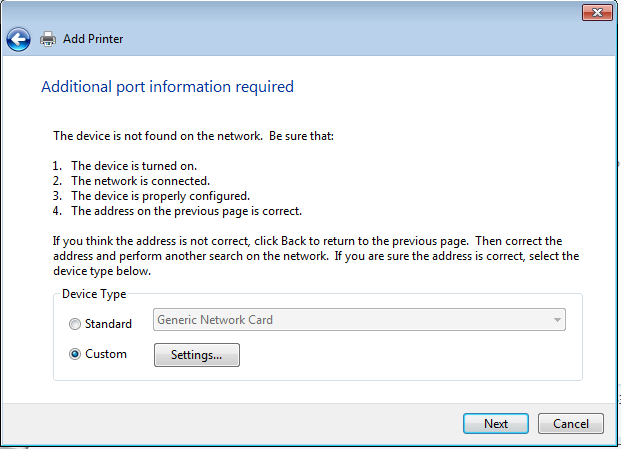Viewport: 621px width, 449px height.
Task: Open custom port Settings... dialog
Action: pyautogui.click(x=196, y=355)
